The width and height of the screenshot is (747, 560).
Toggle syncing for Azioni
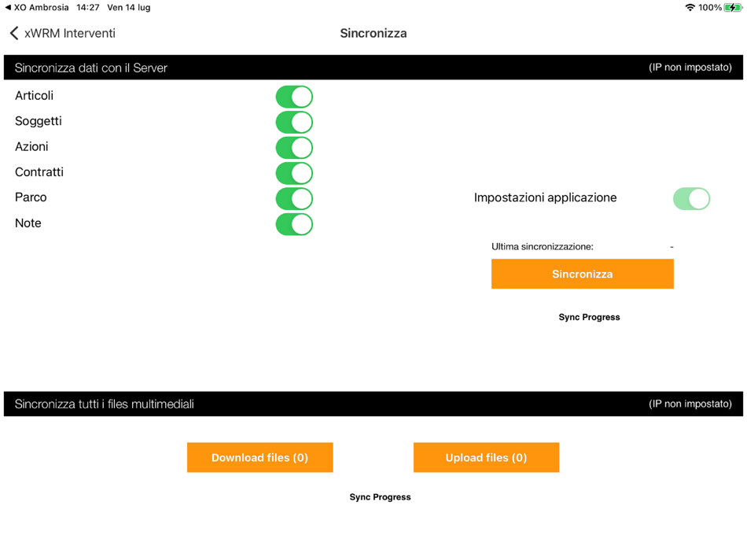click(293, 147)
